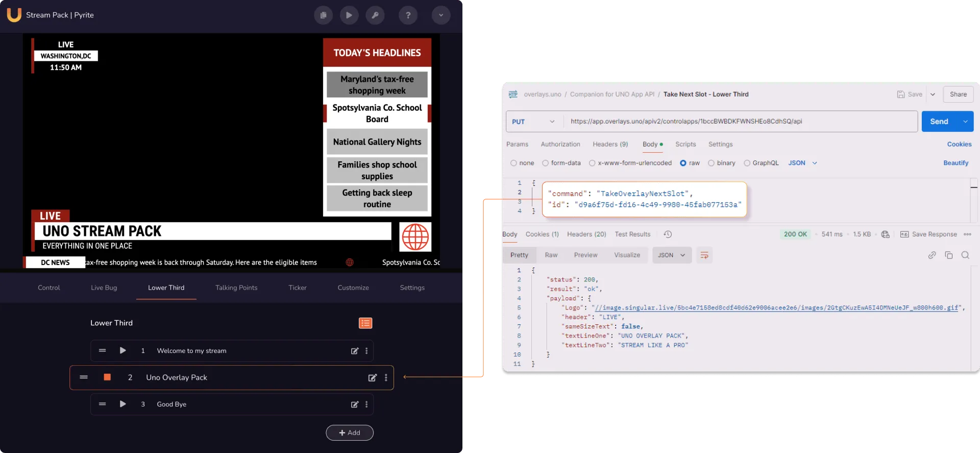Open more options for Welcome to my stream
The image size is (980, 453).
[x=366, y=351]
